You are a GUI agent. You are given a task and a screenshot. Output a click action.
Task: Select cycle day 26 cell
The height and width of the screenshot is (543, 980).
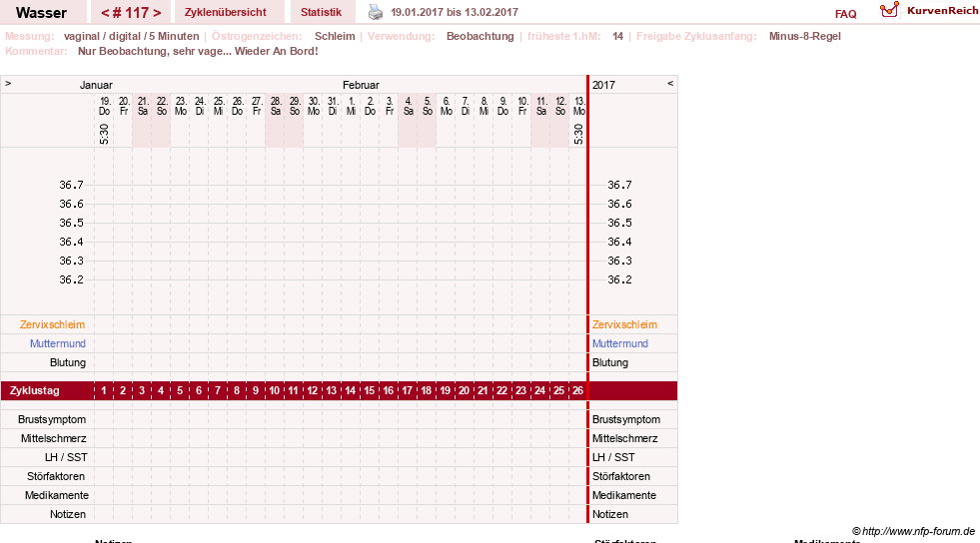(577, 390)
